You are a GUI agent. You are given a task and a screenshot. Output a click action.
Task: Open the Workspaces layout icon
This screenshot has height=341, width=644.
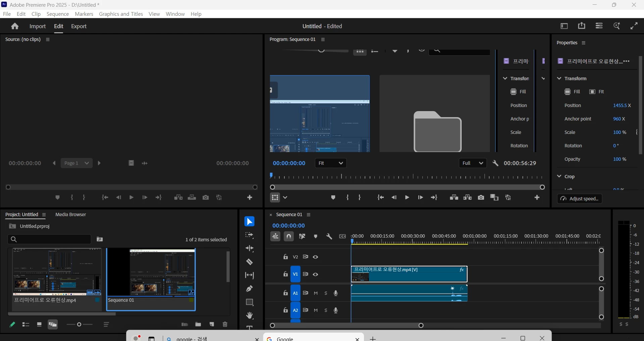point(564,26)
